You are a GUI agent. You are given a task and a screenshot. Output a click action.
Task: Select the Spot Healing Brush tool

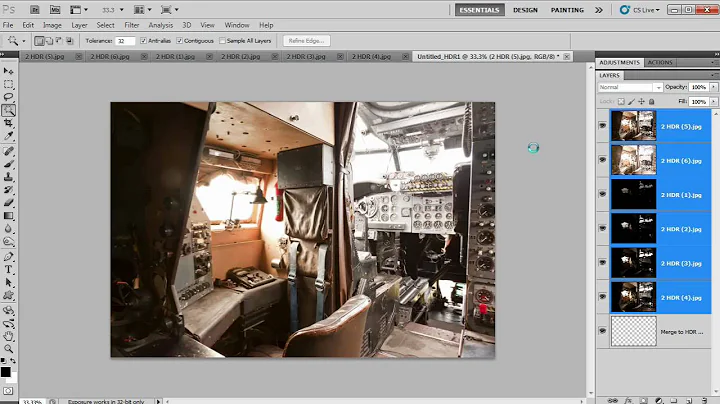pyautogui.click(x=8, y=151)
